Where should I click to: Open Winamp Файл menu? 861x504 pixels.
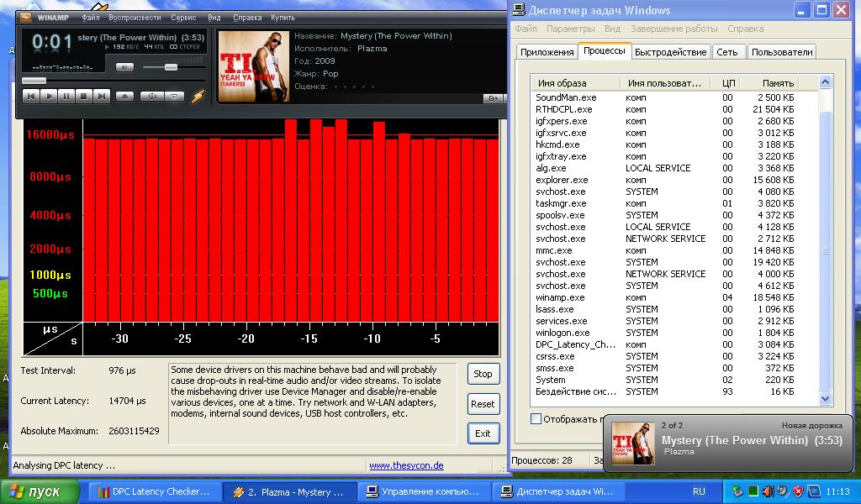point(91,18)
